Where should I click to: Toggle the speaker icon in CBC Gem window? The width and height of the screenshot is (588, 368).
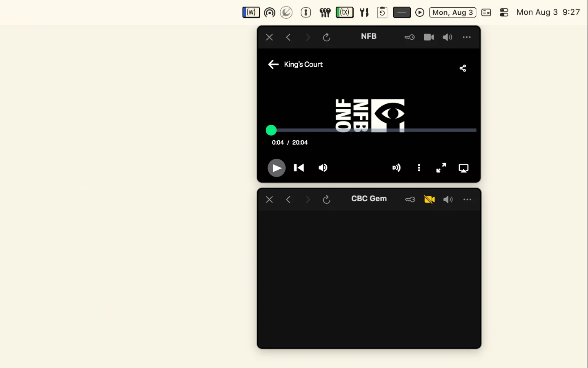coord(448,200)
